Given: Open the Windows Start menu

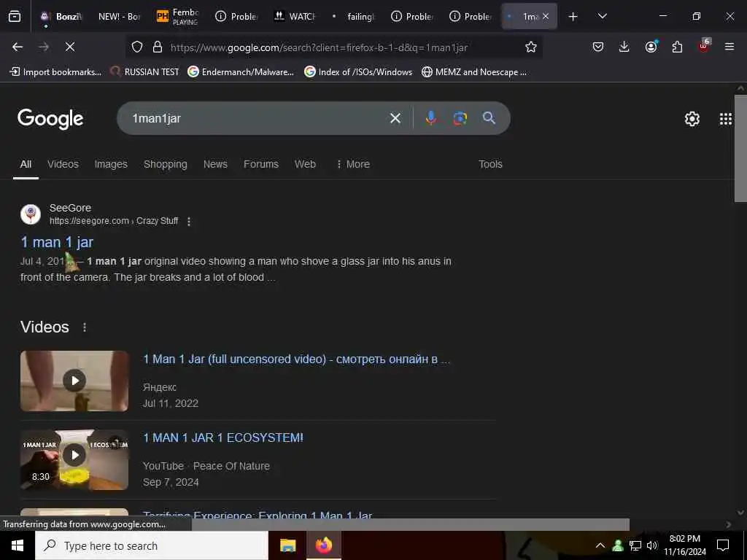Looking at the screenshot, I should [x=18, y=545].
